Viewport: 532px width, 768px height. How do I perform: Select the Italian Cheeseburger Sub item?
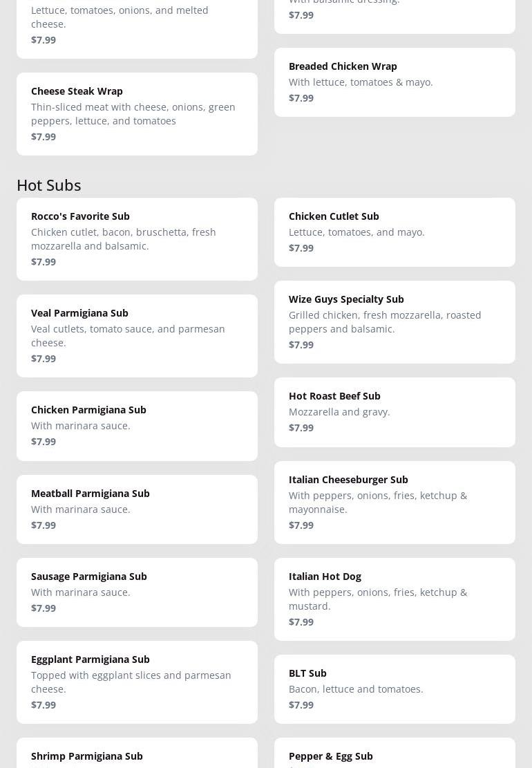[395, 502]
